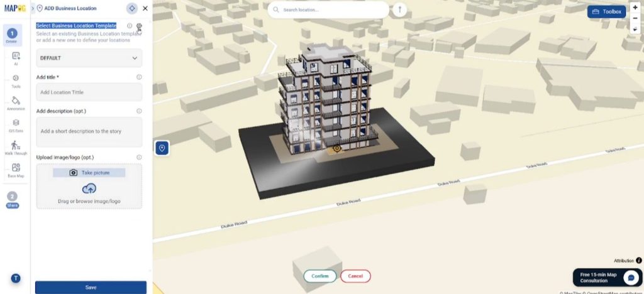
Task: Show info for Add title
Action: (139, 77)
